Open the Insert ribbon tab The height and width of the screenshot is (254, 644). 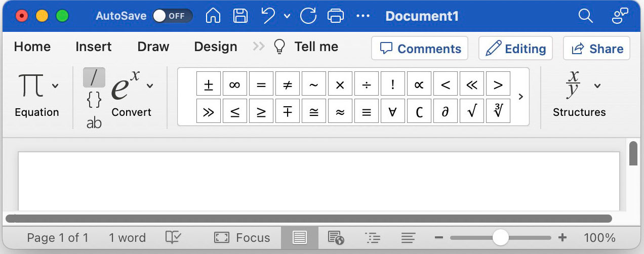[93, 47]
